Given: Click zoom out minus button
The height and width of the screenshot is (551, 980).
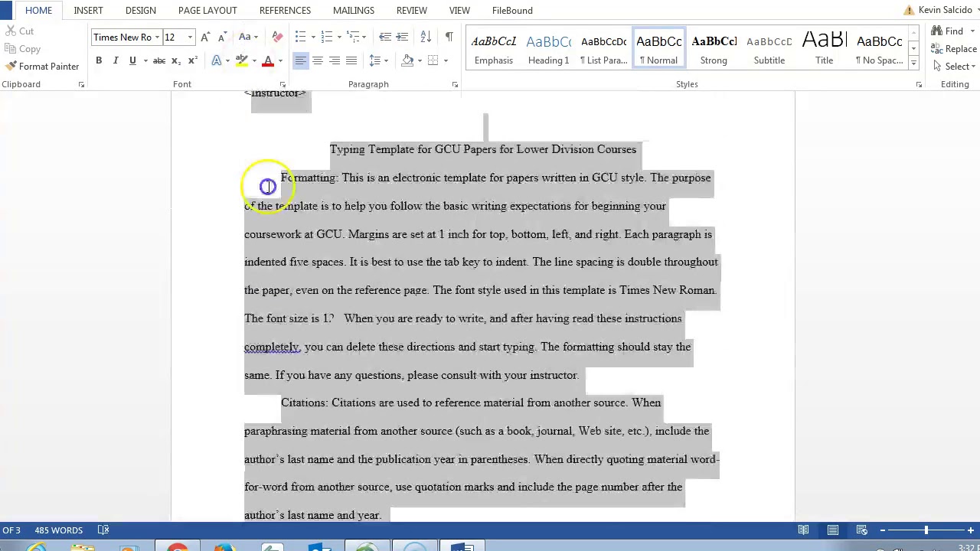Looking at the screenshot, I should coord(882,530).
